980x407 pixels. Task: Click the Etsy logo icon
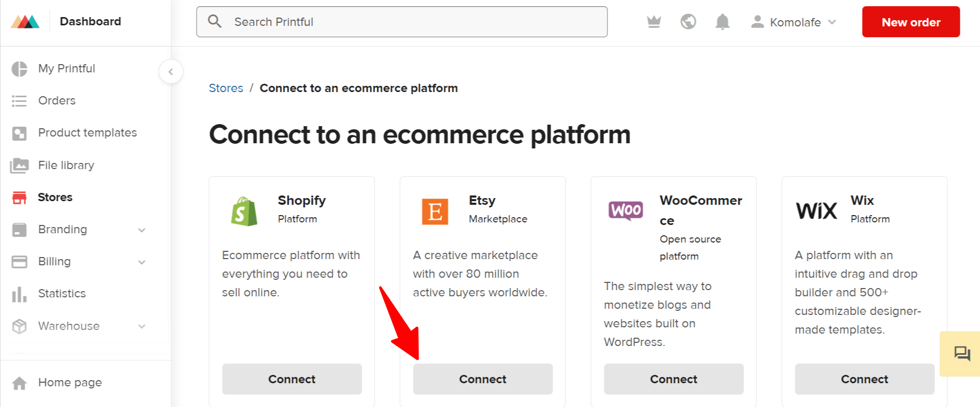[435, 212]
